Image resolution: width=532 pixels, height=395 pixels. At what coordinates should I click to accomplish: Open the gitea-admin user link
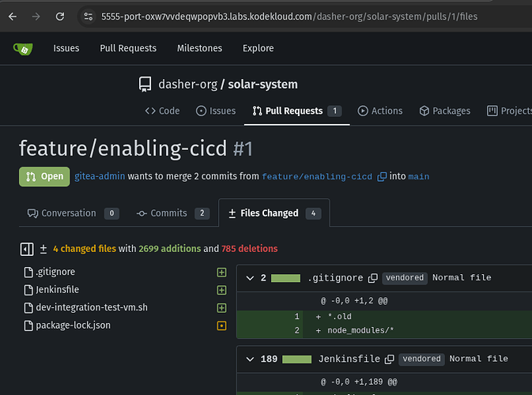99,176
